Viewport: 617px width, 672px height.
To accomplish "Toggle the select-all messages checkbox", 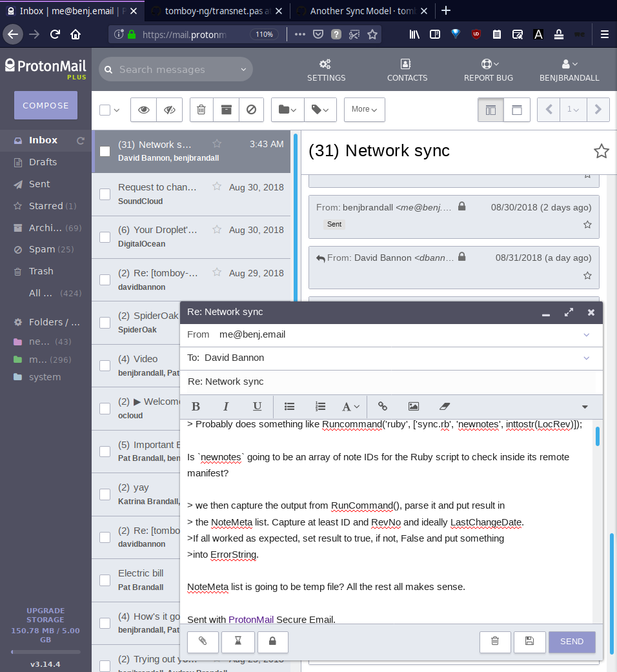I will (105, 110).
